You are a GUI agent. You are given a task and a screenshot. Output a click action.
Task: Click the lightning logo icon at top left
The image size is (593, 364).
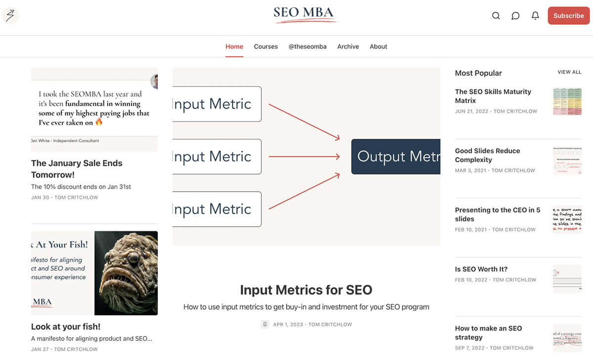click(10, 15)
